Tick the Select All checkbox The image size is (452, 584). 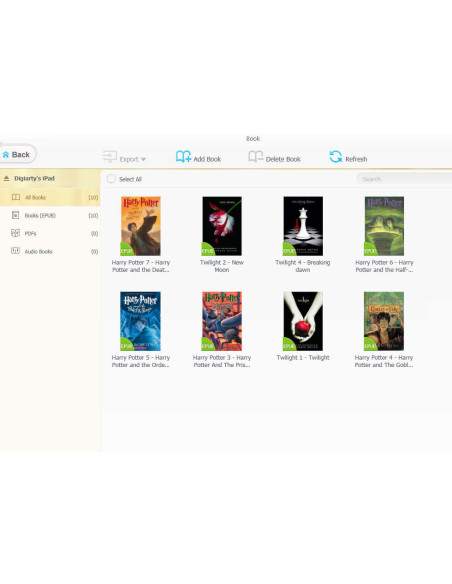[x=111, y=179]
